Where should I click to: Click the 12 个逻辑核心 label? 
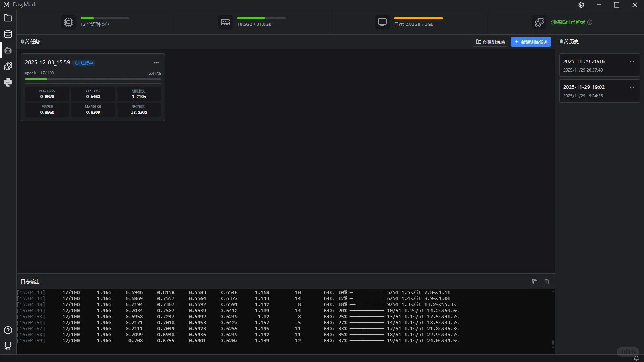click(95, 24)
